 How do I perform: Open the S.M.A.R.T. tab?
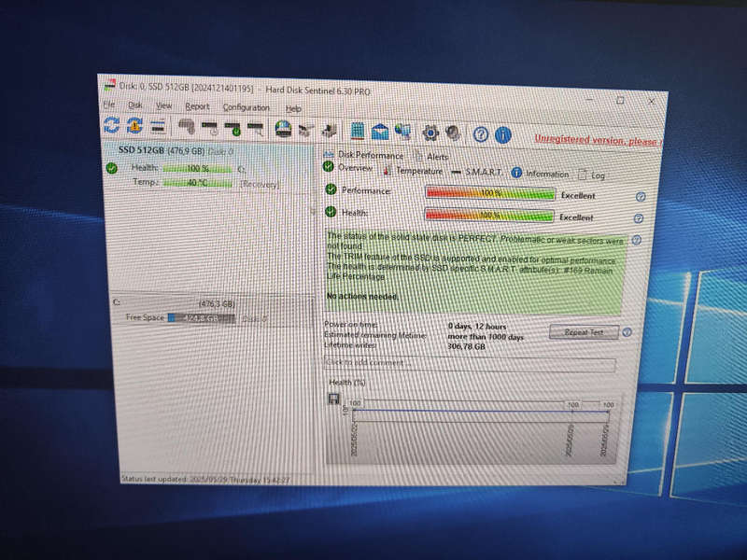(477, 172)
